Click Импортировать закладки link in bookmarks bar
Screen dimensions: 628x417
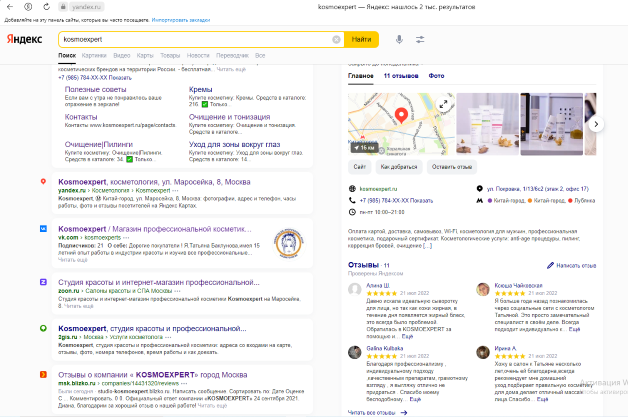pos(181,20)
